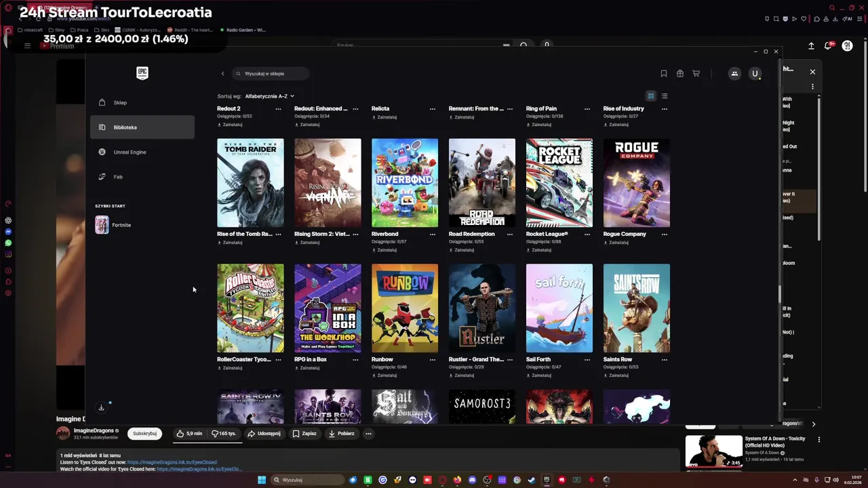Screen dimensions: 868x488
Task: Open the RollerCoaster Tycoon cover art
Action: [250, 308]
